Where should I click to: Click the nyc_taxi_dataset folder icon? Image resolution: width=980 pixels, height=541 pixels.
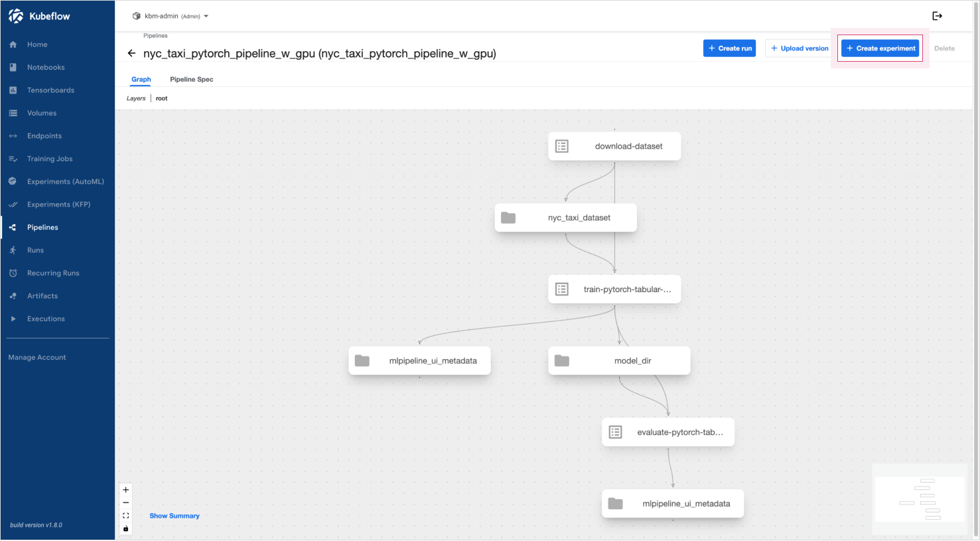[508, 218]
